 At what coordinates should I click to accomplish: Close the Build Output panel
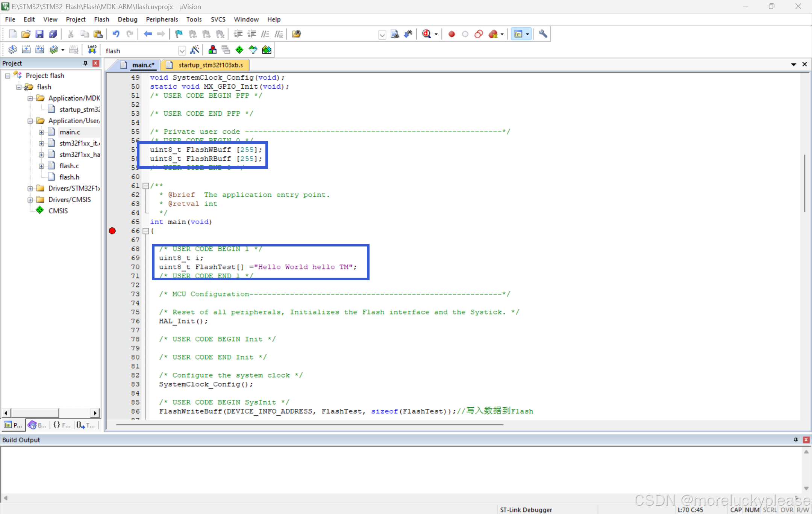point(806,440)
